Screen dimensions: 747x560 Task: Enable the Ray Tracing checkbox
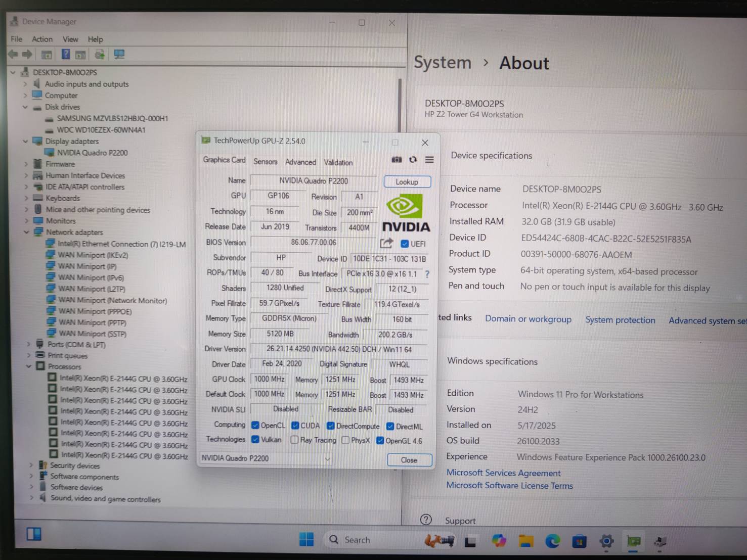pyautogui.click(x=294, y=440)
